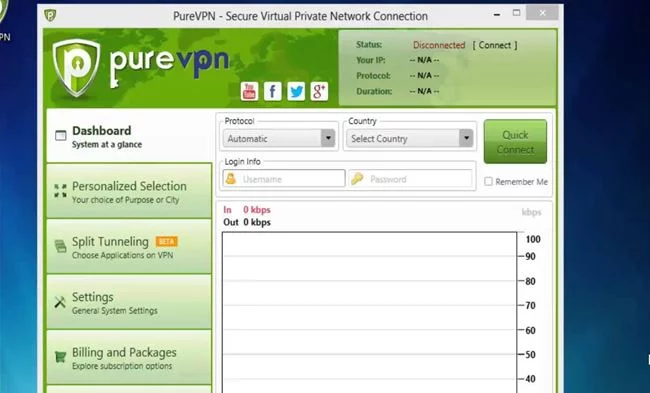This screenshot has width=650, height=393.
Task: Click the Password input field
Action: point(410,179)
